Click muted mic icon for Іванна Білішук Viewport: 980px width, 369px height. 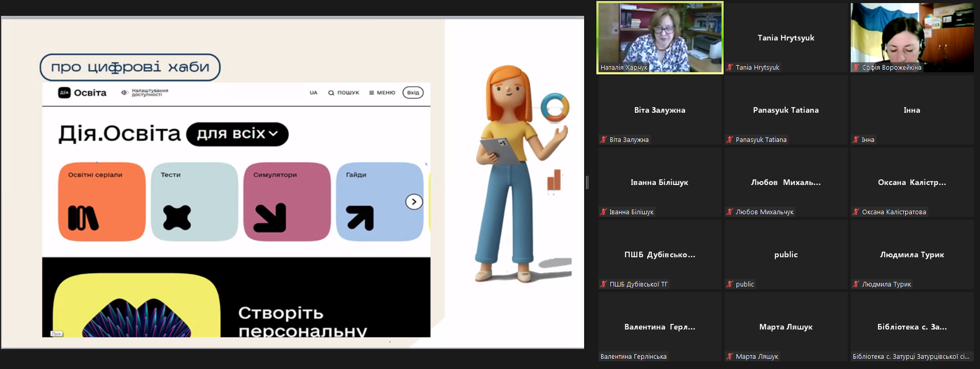[x=604, y=212]
